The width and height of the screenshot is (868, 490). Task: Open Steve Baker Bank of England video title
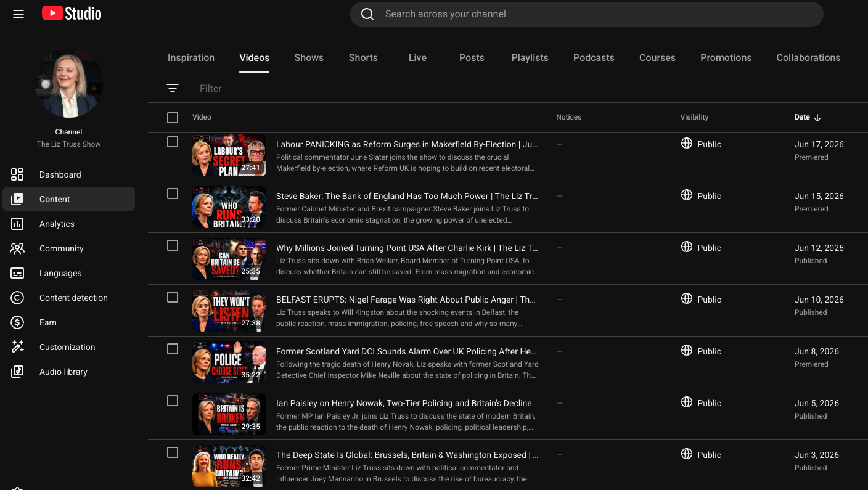(x=407, y=196)
